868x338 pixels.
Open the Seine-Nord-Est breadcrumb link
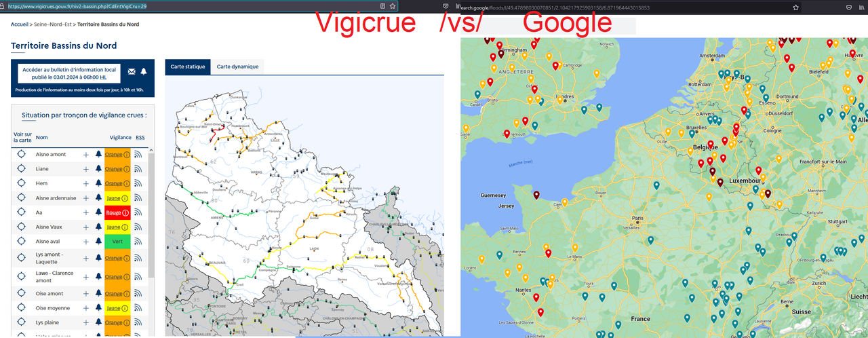pos(52,24)
